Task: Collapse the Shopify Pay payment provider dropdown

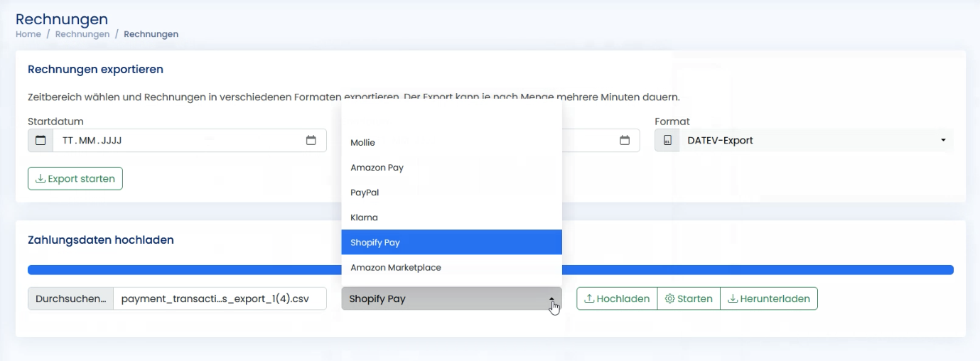Action: pos(451,298)
